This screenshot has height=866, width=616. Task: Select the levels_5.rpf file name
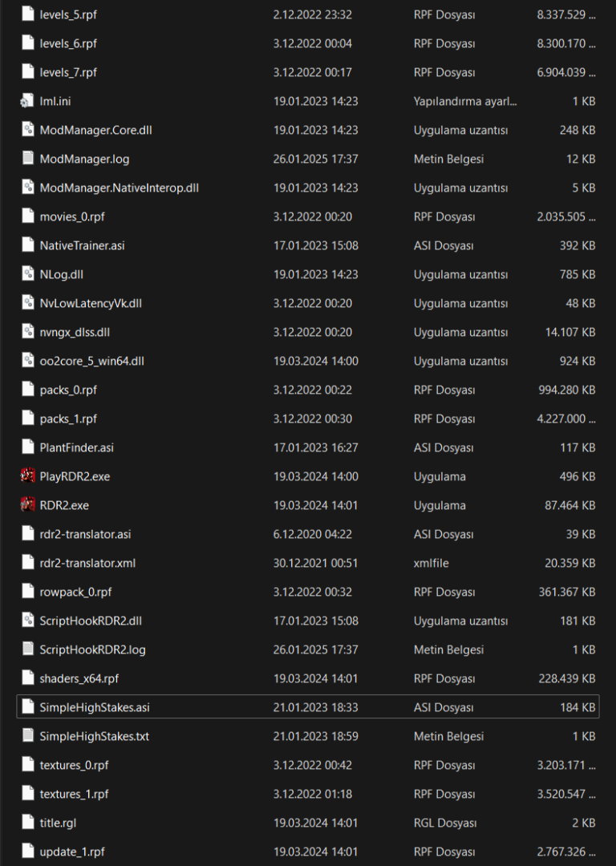tap(68, 14)
